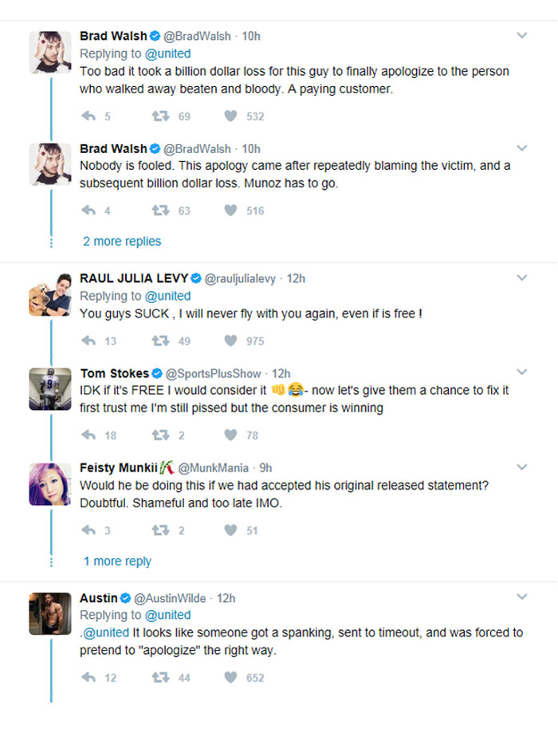Like Austin's tweet with 652 likes
This screenshot has height=756, width=558.
click(230, 678)
